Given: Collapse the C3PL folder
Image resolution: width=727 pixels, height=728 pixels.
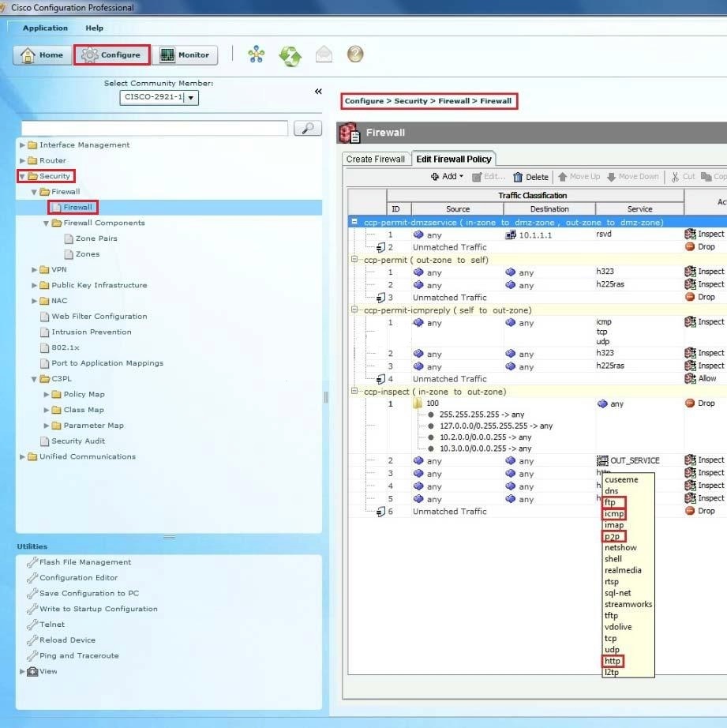Looking at the screenshot, I should click(34, 379).
